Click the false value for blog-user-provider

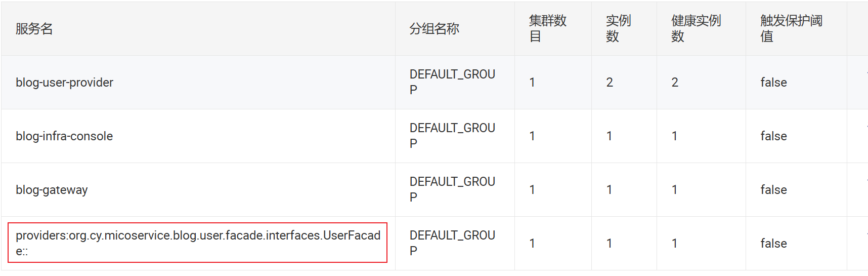tap(773, 83)
